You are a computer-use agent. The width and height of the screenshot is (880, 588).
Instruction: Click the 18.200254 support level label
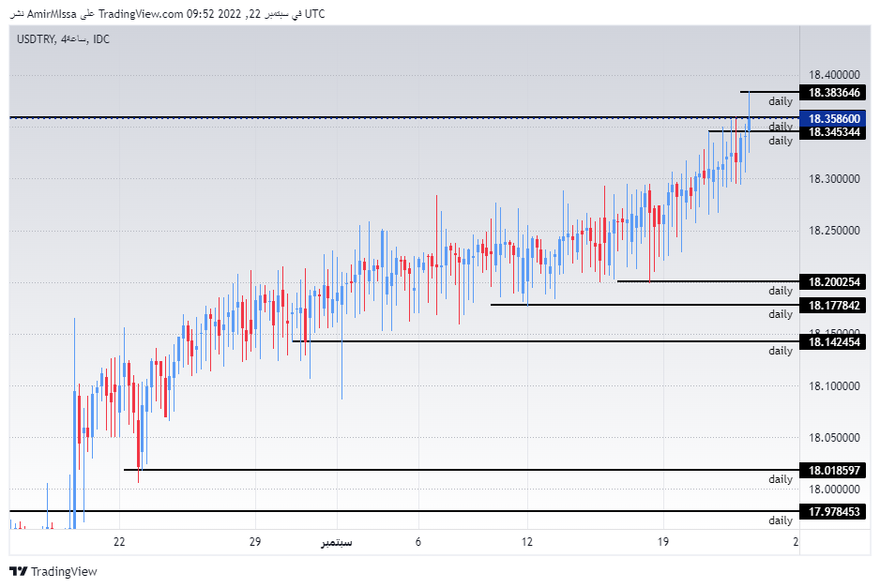pos(834,281)
